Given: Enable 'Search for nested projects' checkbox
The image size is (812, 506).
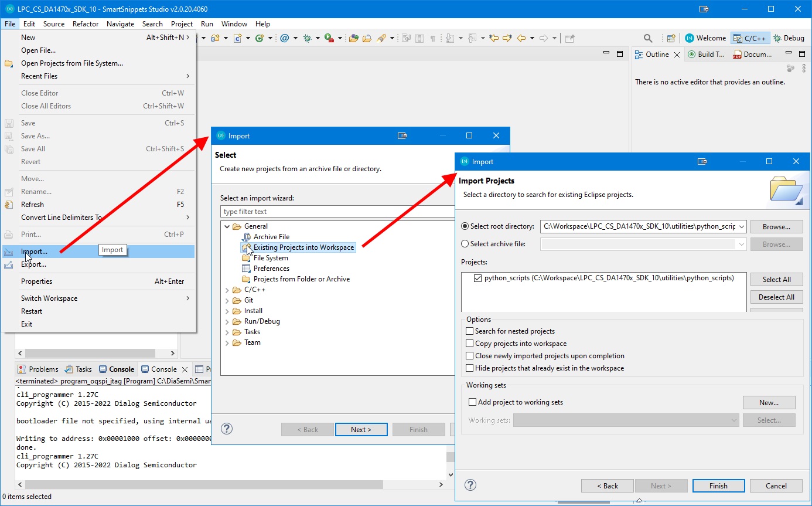Looking at the screenshot, I should pos(469,331).
